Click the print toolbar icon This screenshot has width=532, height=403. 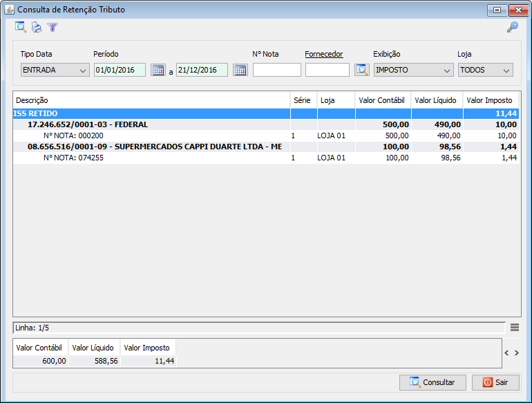tap(37, 28)
